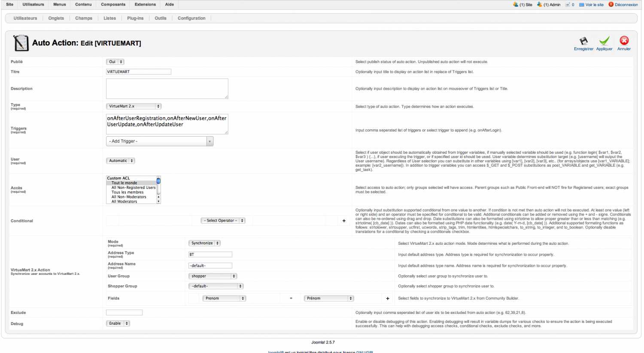
Task: Go to the Champs submenu tab
Action: pyautogui.click(x=84, y=18)
